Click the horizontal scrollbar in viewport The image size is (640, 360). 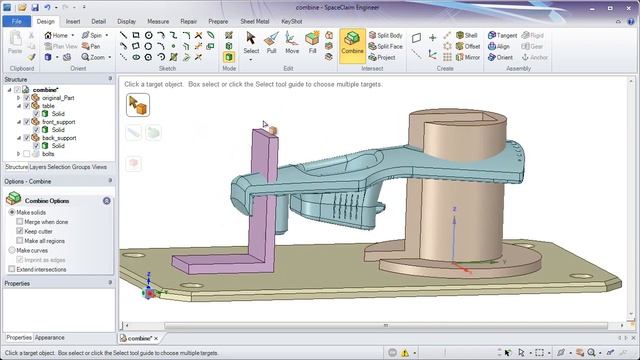386,325
